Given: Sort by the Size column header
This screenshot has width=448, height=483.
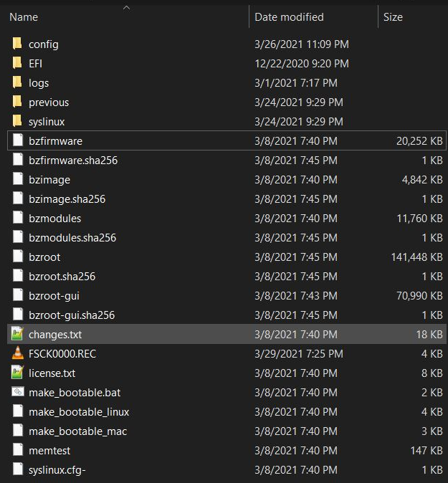Looking at the screenshot, I should click(x=393, y=17).
